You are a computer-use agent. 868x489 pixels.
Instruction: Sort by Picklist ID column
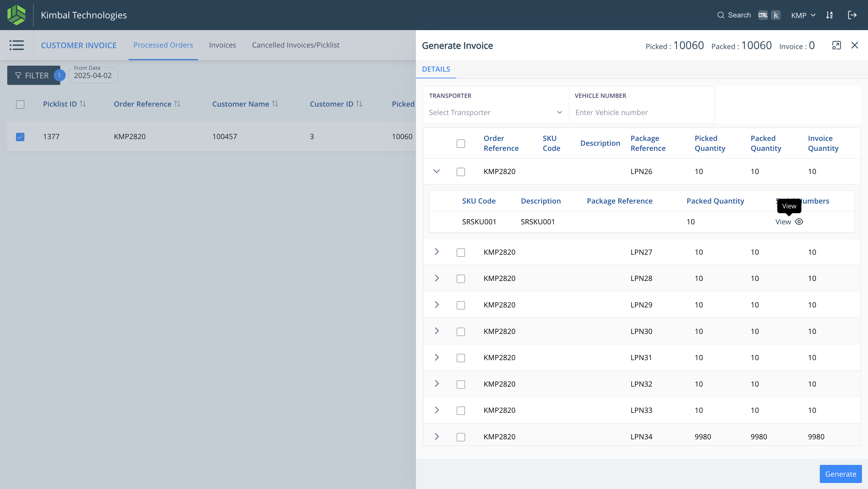coord(83,104)
